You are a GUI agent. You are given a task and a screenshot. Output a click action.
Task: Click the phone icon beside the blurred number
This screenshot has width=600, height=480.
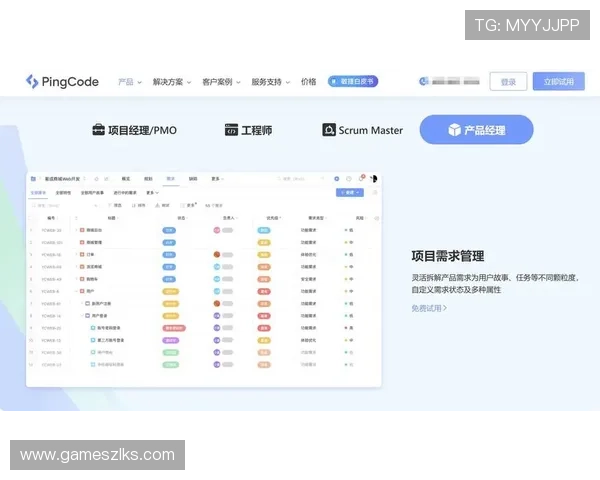[423, 81]
